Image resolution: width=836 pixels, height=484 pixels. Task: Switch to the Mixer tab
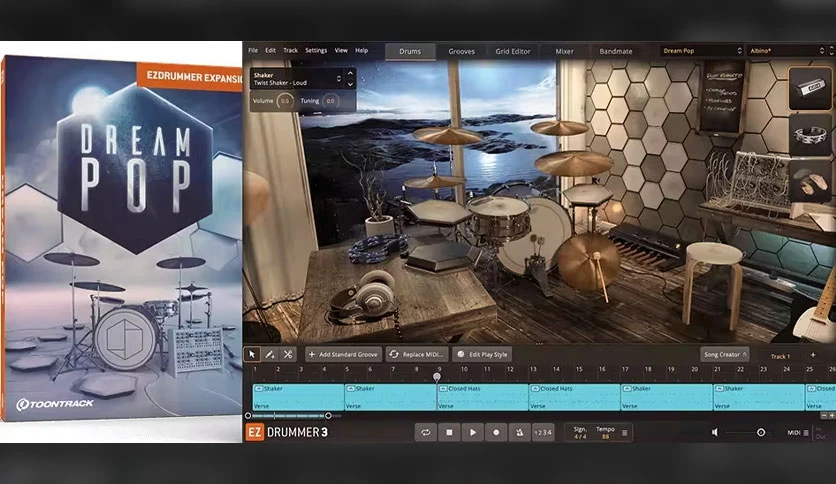coord(564,51)
